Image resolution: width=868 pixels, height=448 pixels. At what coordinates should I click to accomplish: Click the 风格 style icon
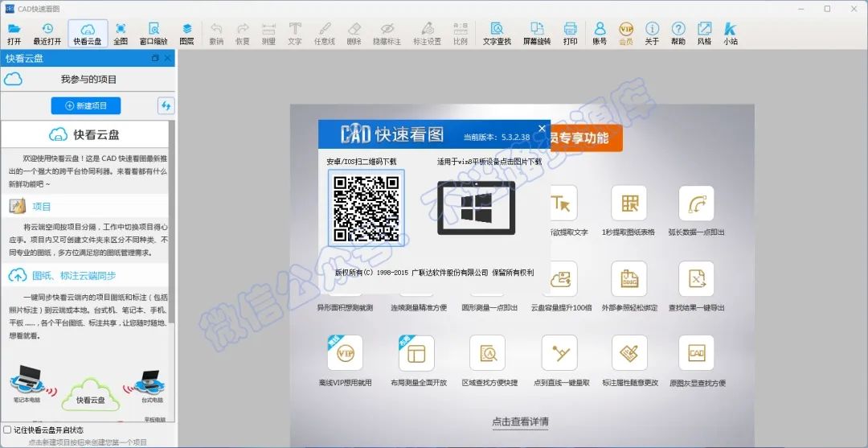tap(704, 34)
